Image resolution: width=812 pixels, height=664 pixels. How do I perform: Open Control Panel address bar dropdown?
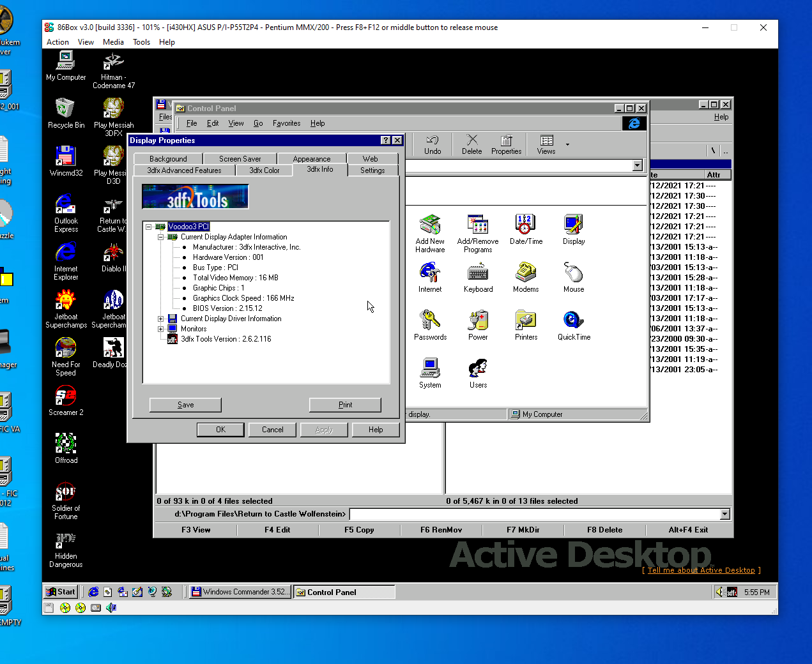coord(637,166)
